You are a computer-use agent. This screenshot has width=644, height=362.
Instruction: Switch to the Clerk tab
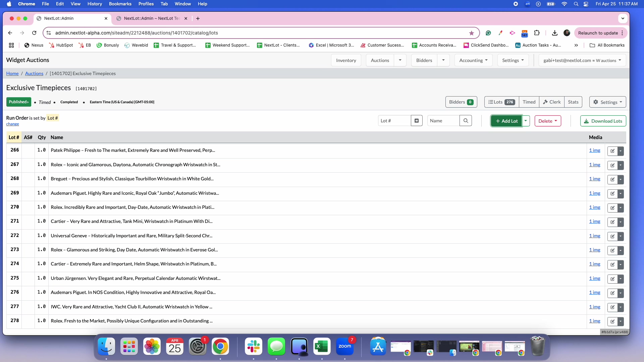tap(552, 102)
